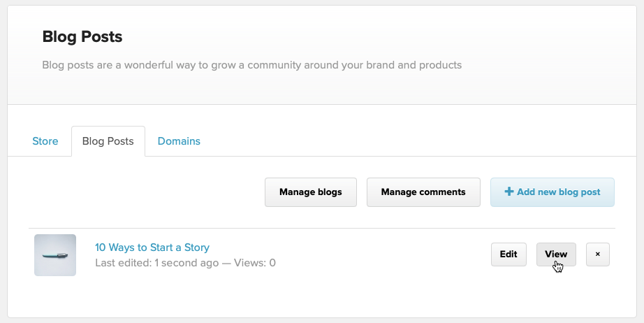Screen dimensions: 644x323
Task: Open the Domains tab
Action: coord(179,141)
